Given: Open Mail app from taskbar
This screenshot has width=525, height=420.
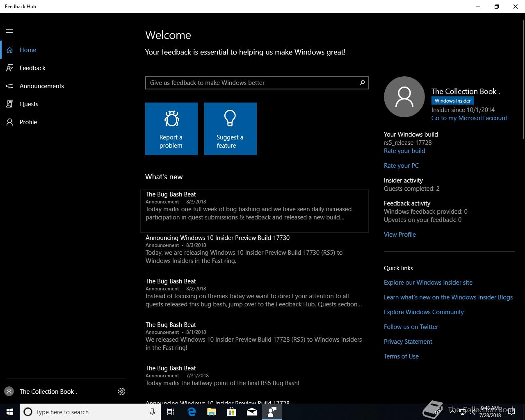Looking at the screenshot, I should click(252, 412).
